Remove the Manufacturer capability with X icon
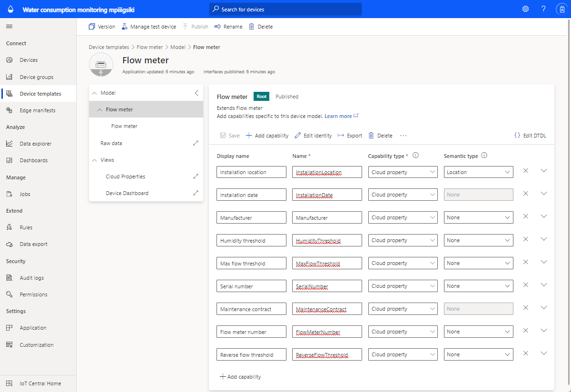Image resolution: width=571 pixels, height=392 pixels. pyautogui.click(x=526, y=216)
